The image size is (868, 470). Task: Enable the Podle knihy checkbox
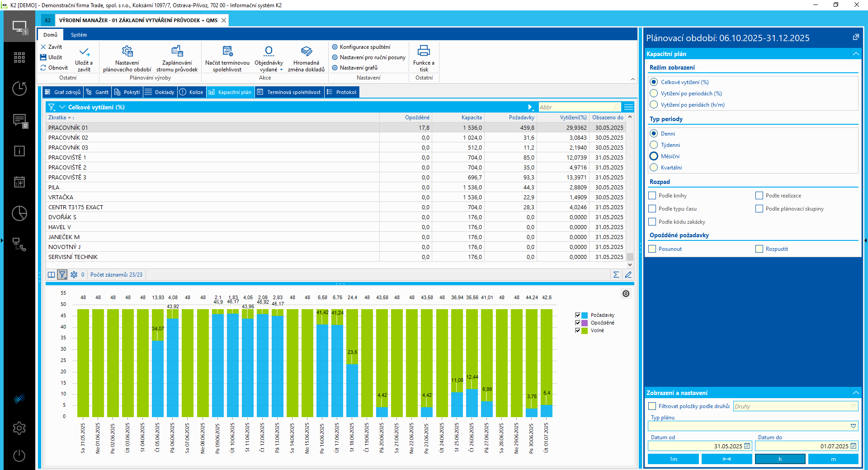[x=652, y=196]
